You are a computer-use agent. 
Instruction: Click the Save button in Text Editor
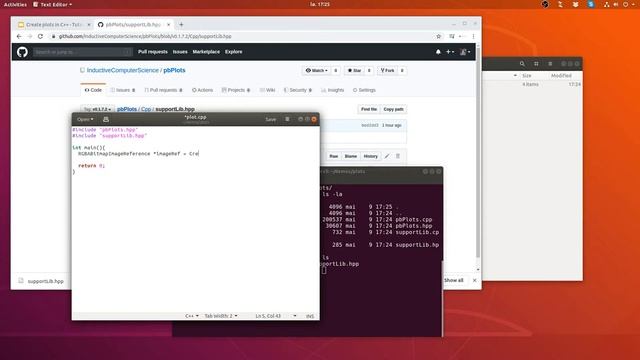[x=271, y=119]
